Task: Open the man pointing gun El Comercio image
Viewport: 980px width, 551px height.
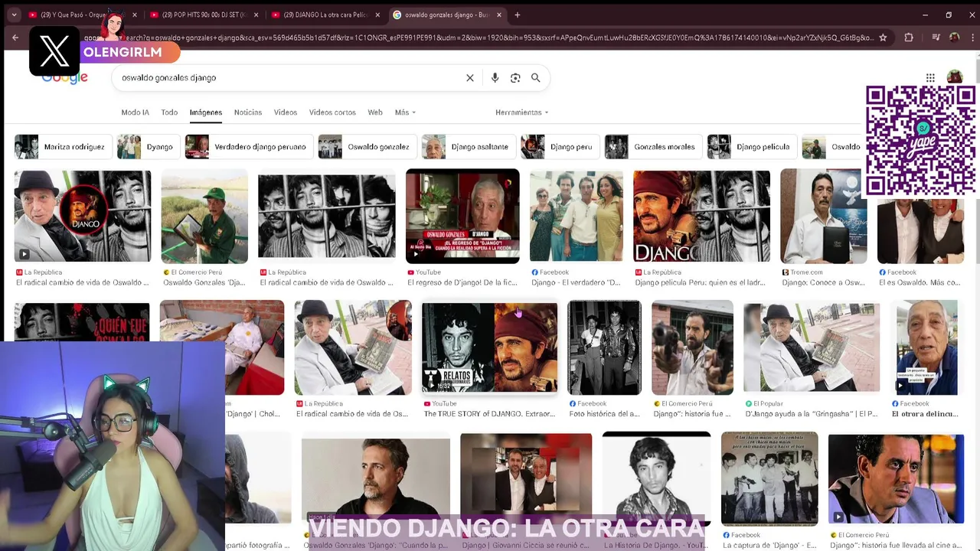Action: coord(692,348)
